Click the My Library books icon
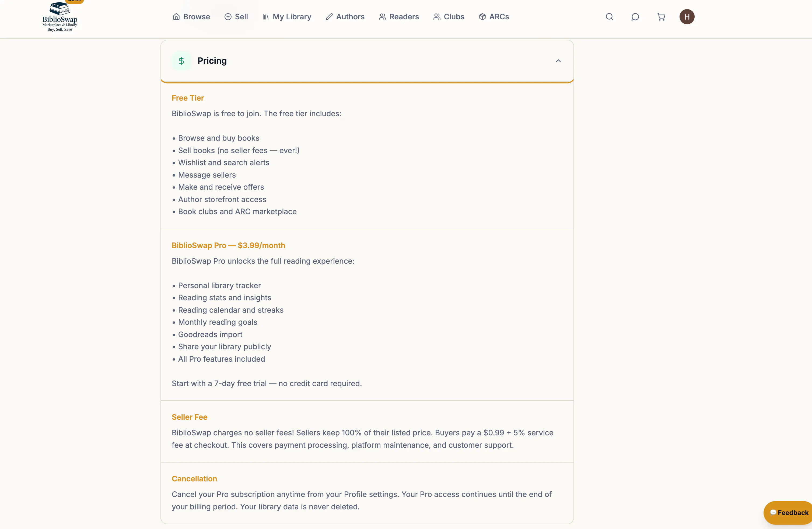The height and width of the screenshot is (529, 812). click(265, 17)
